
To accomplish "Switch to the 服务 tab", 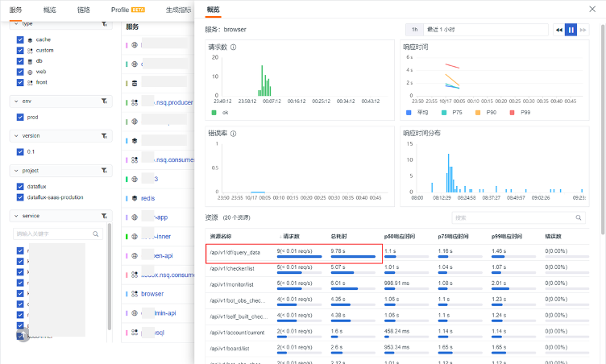I will pos(16,10).
